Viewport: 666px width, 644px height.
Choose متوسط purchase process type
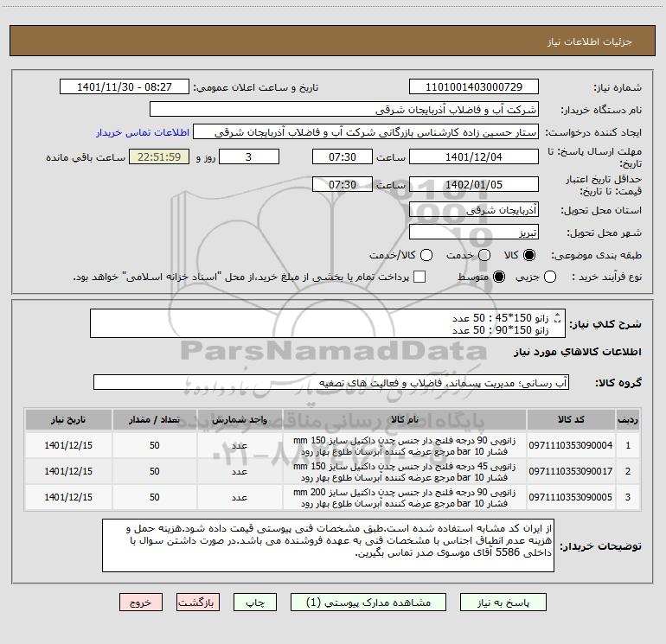(x=499, y=277)
